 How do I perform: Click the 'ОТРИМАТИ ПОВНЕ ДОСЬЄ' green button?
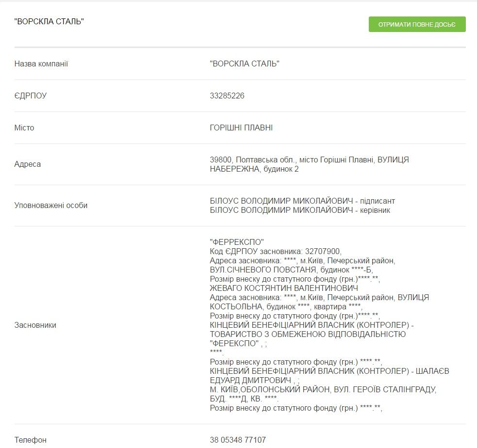pos(417,24)
